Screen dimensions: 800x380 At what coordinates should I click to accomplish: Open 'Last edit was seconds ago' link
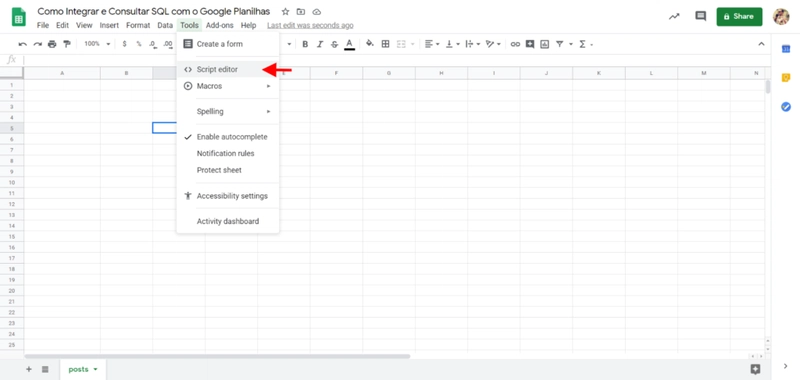pyautogui.click(x=310, y=26)
